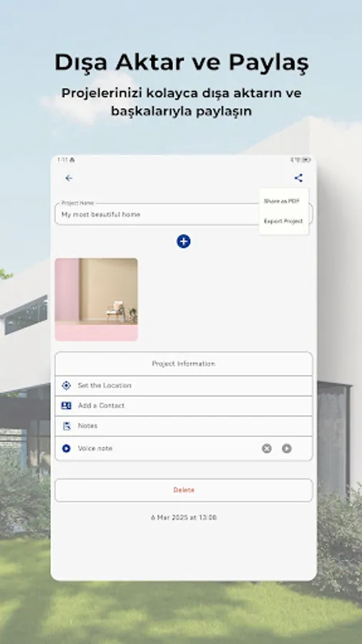The image size is (362, 644).
Task: Click the blue voice note record icon
Action: [x=66, y=449]
